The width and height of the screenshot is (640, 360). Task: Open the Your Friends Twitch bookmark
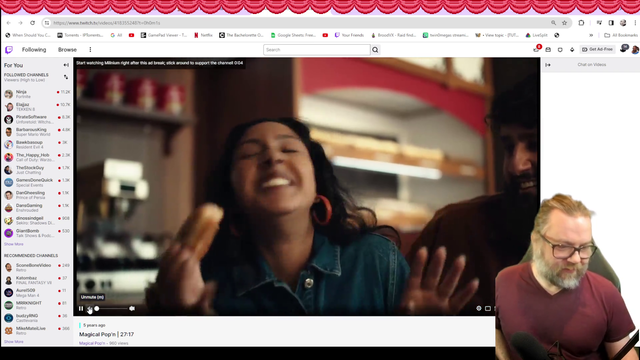pyautogui.click(x=349, y=36)
